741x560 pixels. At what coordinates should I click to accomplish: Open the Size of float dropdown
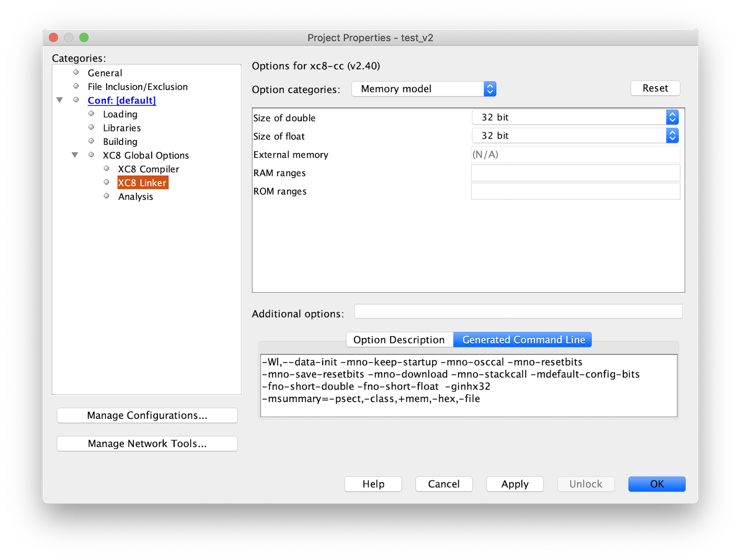pos(575,136)
